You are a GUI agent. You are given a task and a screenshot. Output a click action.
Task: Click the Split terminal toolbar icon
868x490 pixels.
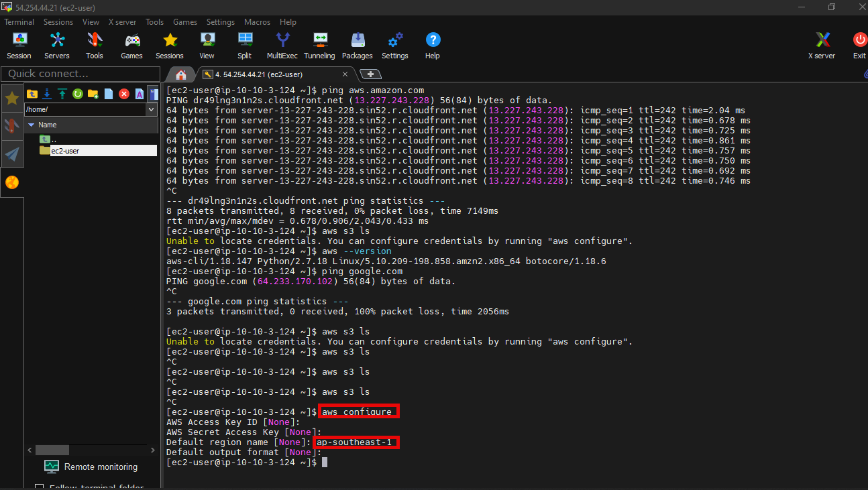pos(245,46)
